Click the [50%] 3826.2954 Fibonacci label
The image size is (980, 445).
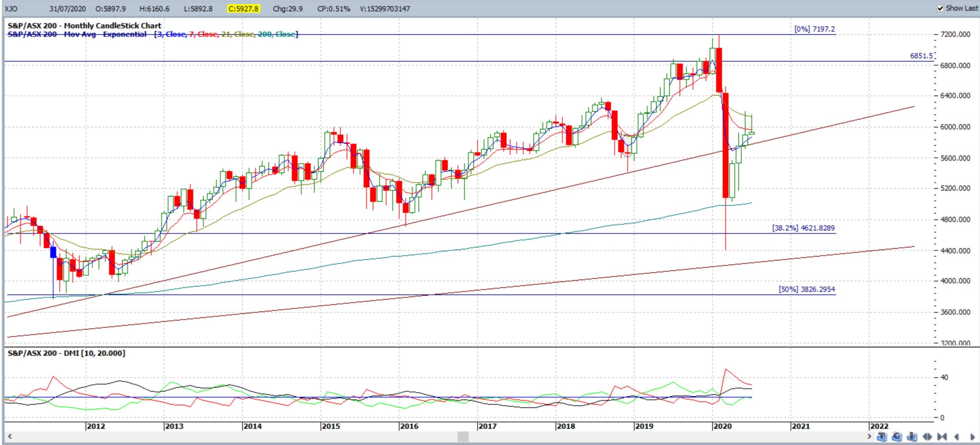pyautogui.click(x=807, y=289)
